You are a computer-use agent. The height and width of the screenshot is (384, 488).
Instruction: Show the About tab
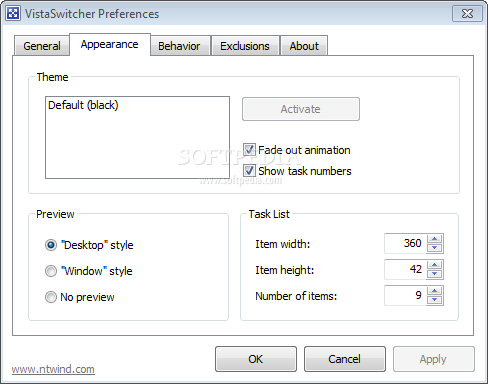(x=304, y=46)
